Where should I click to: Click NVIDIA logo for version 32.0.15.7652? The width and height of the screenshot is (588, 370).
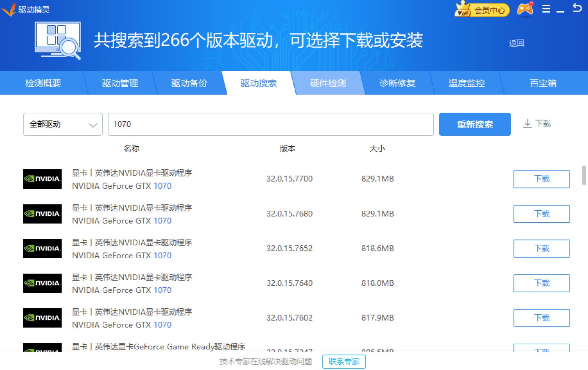(42, 248)
